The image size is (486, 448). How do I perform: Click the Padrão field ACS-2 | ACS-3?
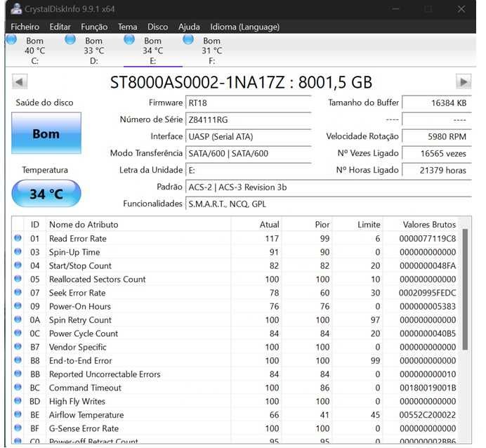point(329,187)
